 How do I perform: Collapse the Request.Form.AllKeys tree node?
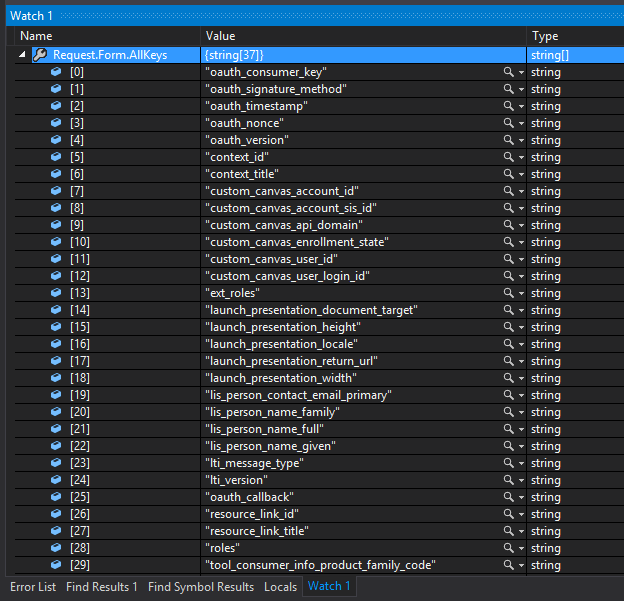22,55
